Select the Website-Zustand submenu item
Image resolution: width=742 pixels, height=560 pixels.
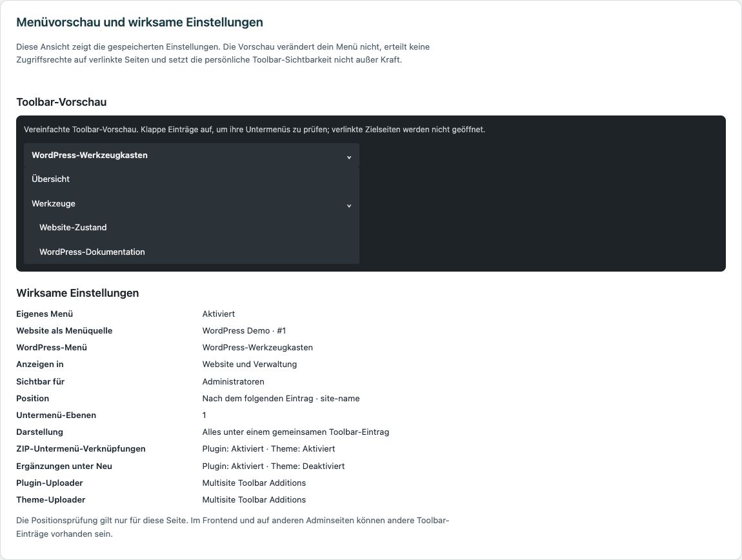coord(192,228)
